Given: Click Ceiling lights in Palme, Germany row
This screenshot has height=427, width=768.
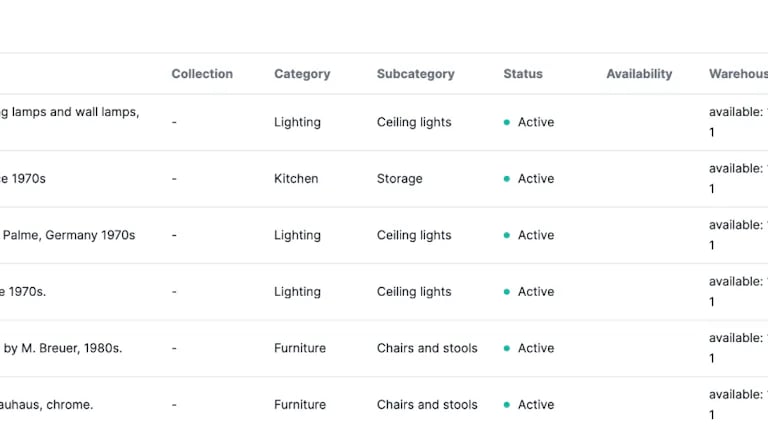Looking at the screenshot, I should (x=414, y=236).
